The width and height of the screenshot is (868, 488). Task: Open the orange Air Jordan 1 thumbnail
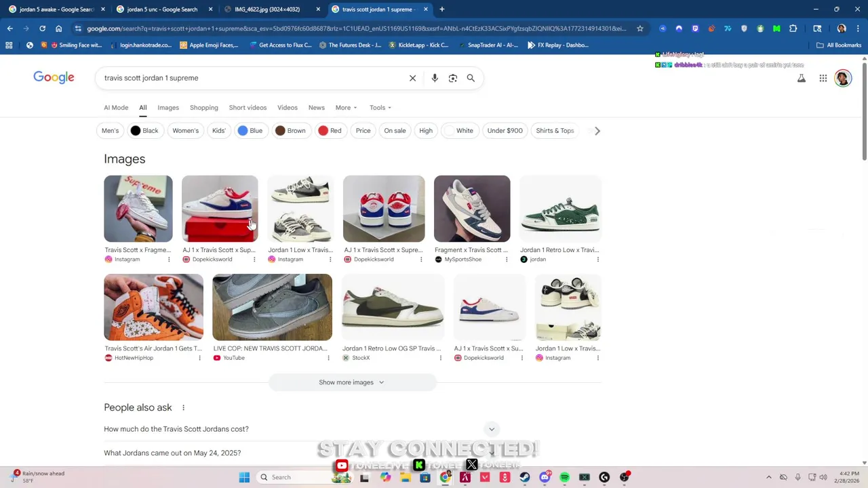click(x=153, y=307)
